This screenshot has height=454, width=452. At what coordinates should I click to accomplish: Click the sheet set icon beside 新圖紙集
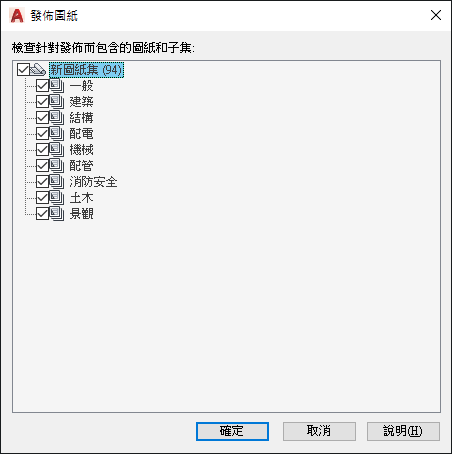(38, 70)
